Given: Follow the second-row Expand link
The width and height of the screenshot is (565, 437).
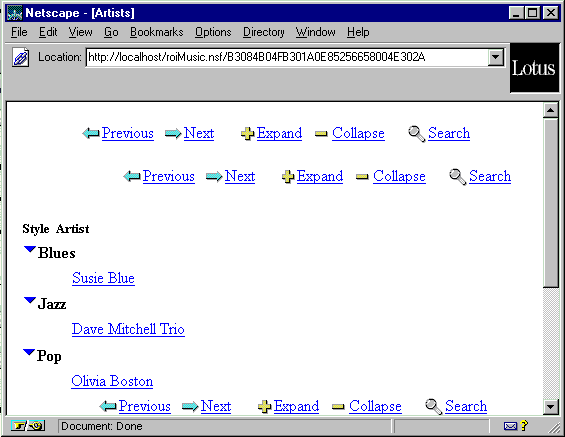Looking at the screenshot, I should tap(320, 176).
